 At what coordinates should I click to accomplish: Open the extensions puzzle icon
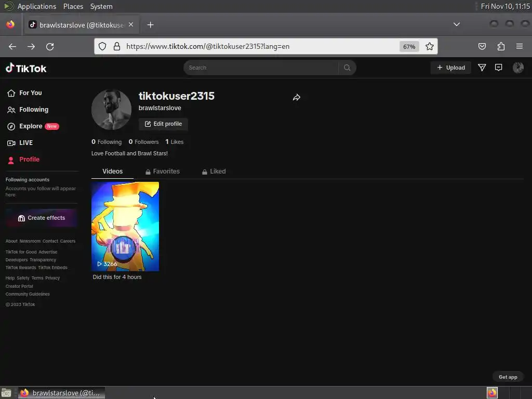click(x=501, y=46)
